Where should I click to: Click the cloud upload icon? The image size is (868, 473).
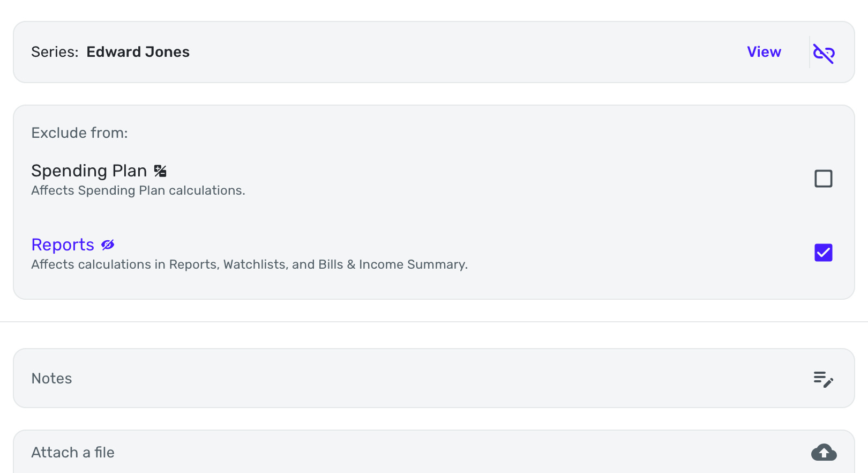tap(824, 453)
